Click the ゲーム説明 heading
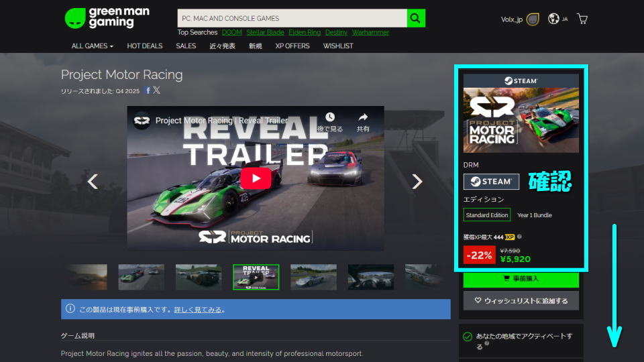The height and width of the screenshot is (362, 644). tap(78, 335)
